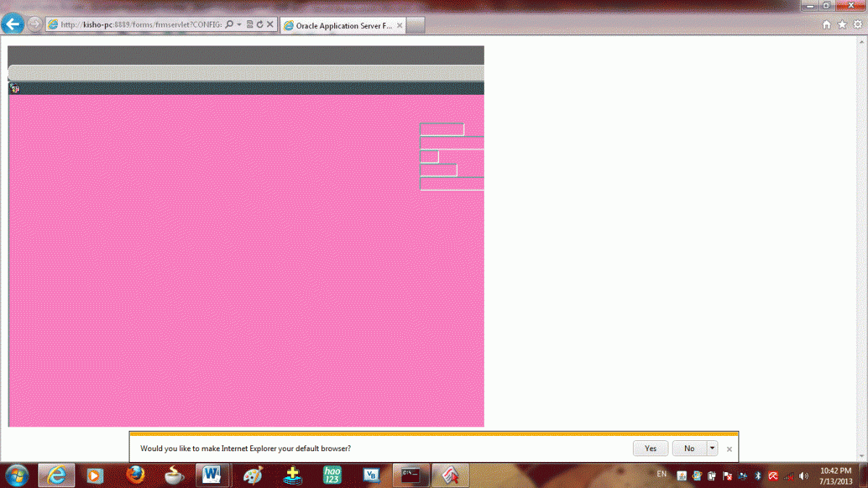
Task: Open Mozilla Firefox from the taskbar
Action: (x=135, y=475)
